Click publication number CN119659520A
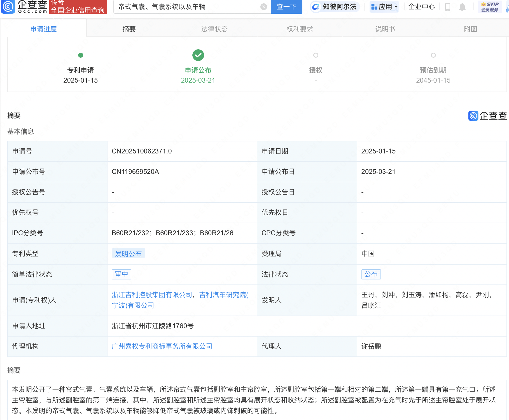Viewport: 509px width, 420px height. 135,172
